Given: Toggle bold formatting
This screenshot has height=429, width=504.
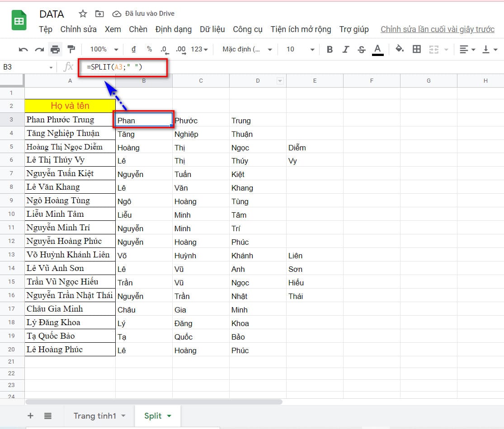Looking at the screenshot, I should 330,49.
